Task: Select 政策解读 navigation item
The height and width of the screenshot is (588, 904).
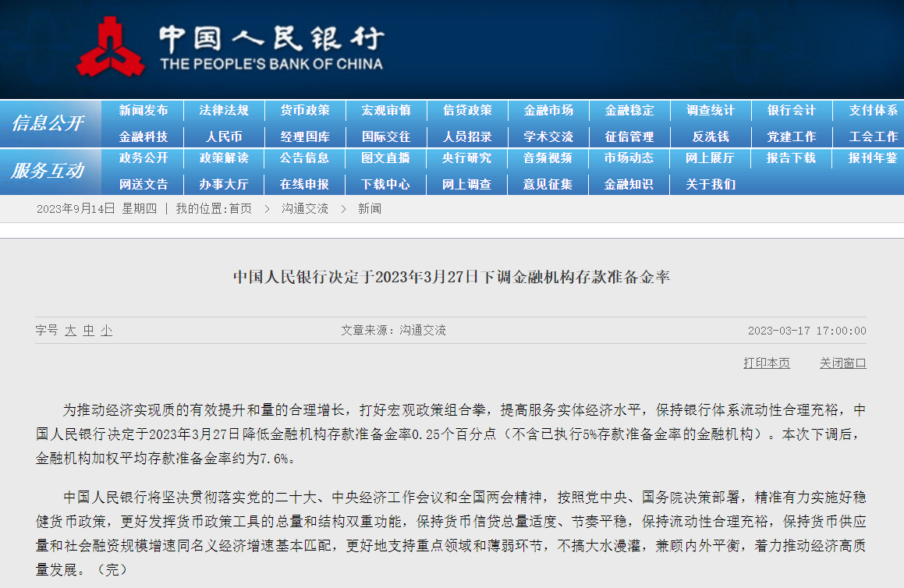Action: click(224, 158)
